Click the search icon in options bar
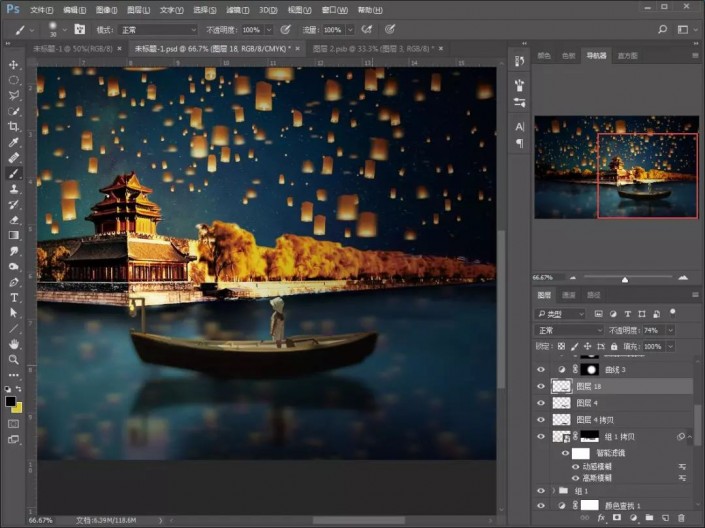 pos(662,29)
